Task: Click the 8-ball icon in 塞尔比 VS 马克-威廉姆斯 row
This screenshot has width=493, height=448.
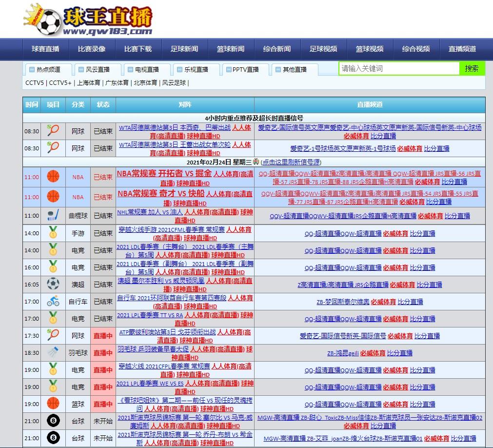Action: tap(53, 421)
